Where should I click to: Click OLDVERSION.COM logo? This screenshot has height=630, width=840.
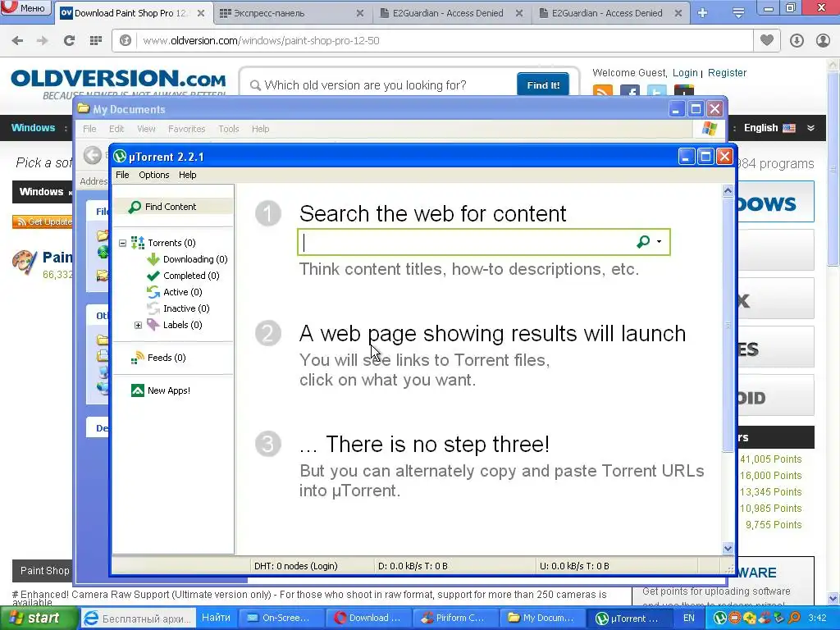118,80
